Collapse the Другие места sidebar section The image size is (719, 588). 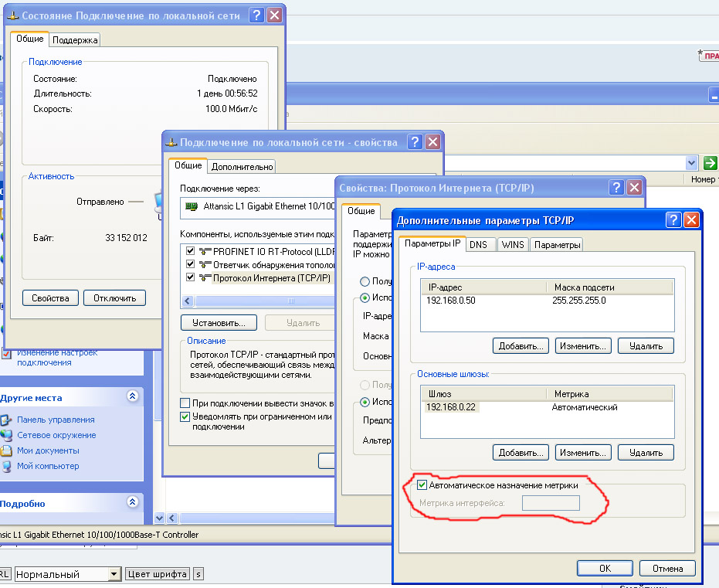[x=132, y=397]
